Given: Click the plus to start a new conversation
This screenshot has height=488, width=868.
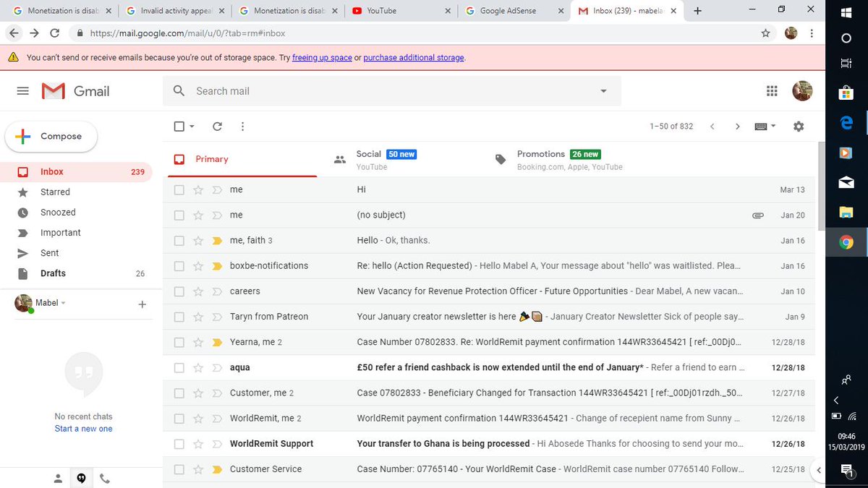Looking at the screenshot, I should [x=142, y=304].
